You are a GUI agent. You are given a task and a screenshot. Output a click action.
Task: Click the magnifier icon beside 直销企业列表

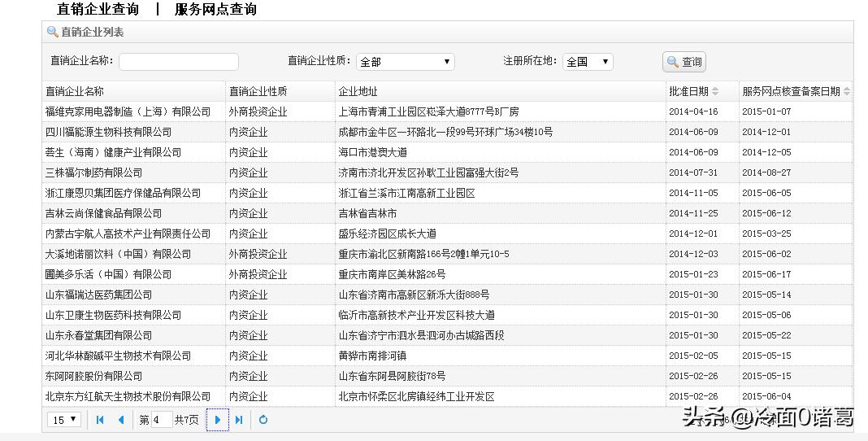pyautogui.click(x=53, y=32)
